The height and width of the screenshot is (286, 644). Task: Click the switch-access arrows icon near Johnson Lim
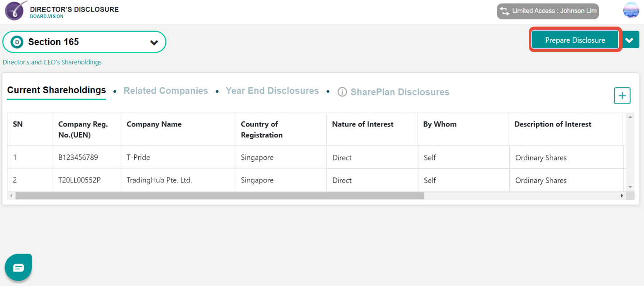[x=505, y=11]
